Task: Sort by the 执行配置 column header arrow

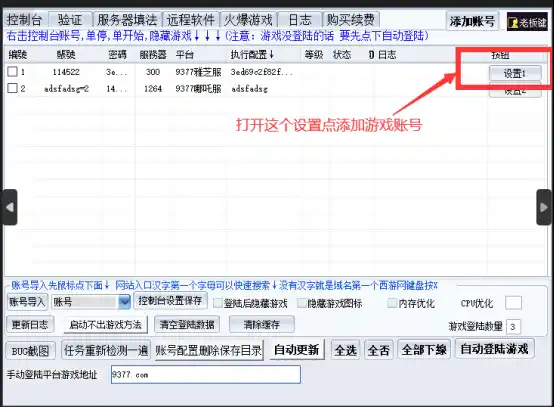Action: tap(271, 54)
